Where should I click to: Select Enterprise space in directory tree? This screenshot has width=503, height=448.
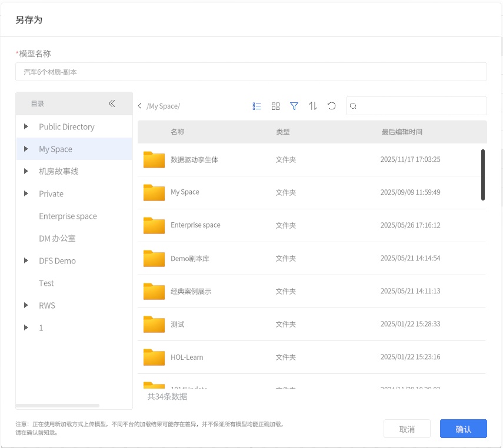pos(68,216)
